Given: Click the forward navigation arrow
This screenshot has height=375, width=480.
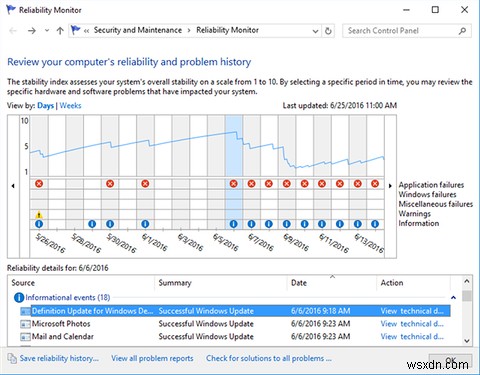Looking at the screenshot, I should tap(32, 31).
